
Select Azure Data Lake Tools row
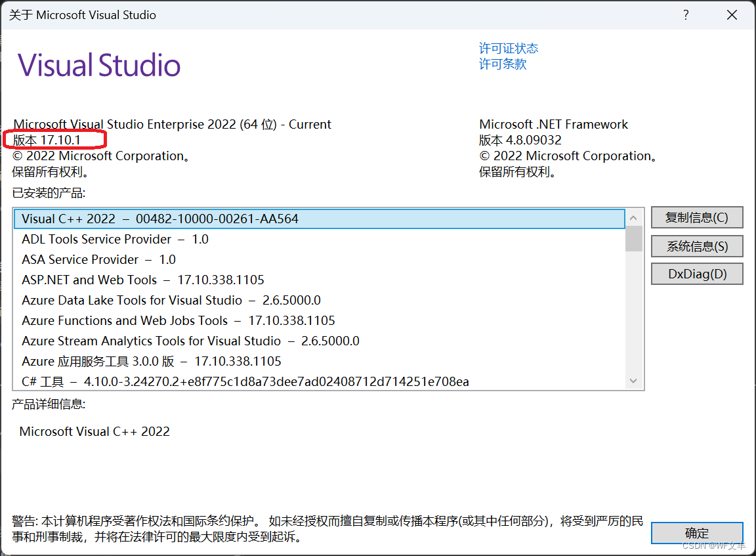tap(320, 300)
